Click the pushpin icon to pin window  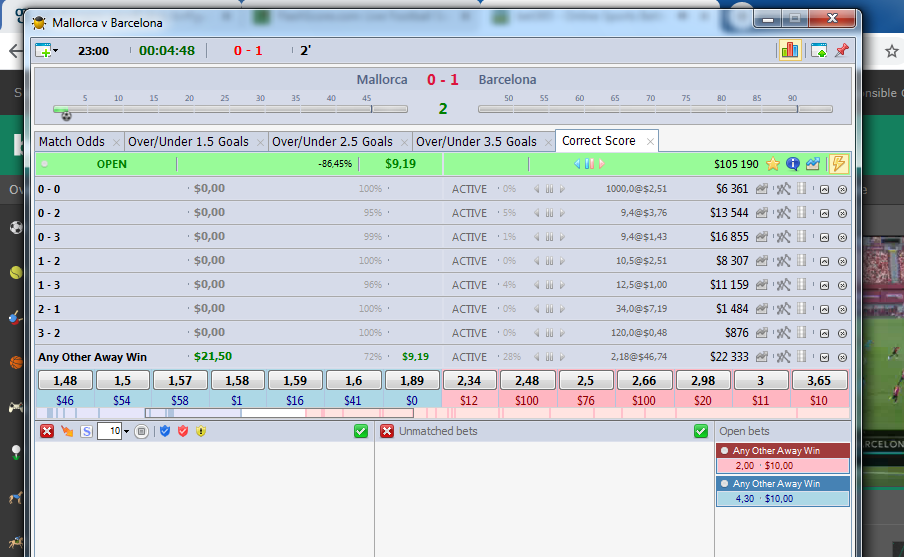click(841, 50)
